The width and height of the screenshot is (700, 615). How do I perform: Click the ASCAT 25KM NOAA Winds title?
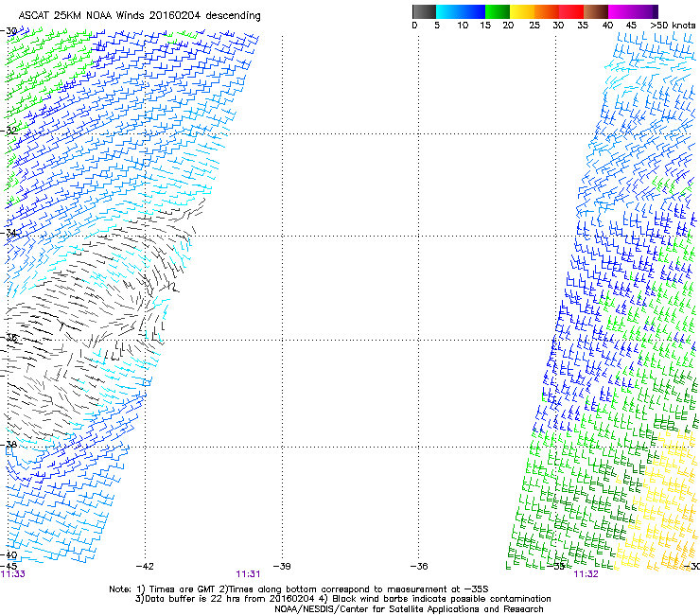[139, 16]
